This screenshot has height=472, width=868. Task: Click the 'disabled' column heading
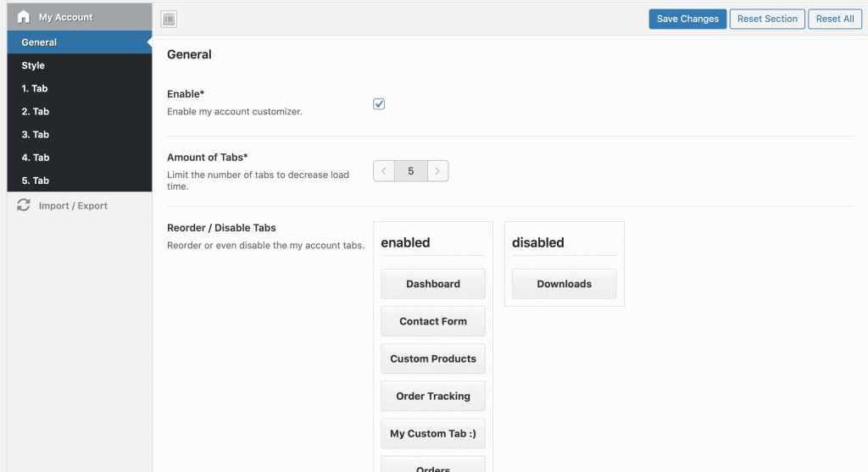point(538,242)
